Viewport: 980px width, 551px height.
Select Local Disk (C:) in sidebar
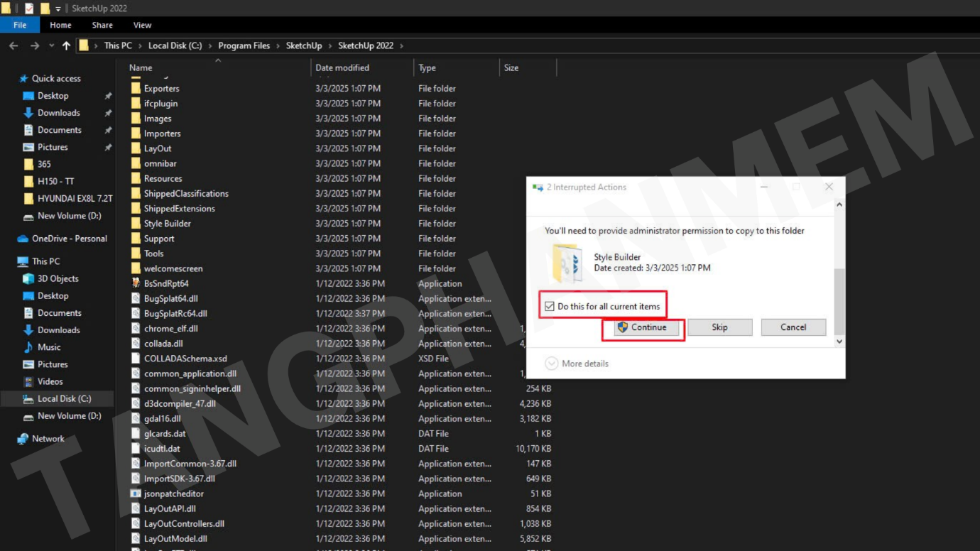pos(64,399)
